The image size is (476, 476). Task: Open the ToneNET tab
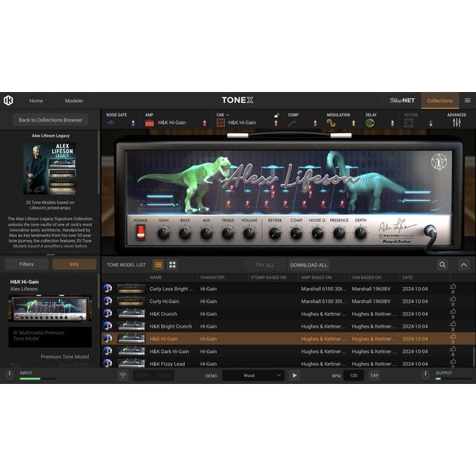[x=402, y=101]
